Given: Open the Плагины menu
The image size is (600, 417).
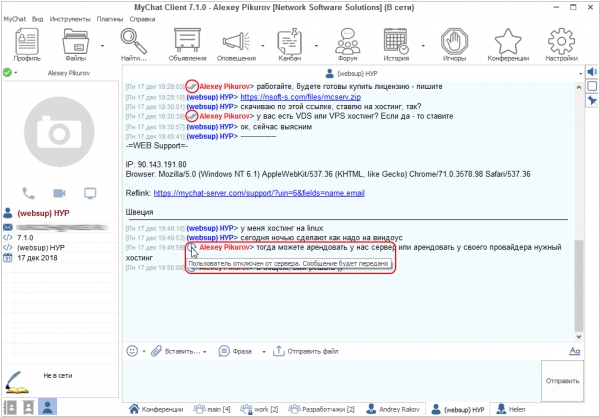Looking at the screenshot, I should (x=110, y=19).
